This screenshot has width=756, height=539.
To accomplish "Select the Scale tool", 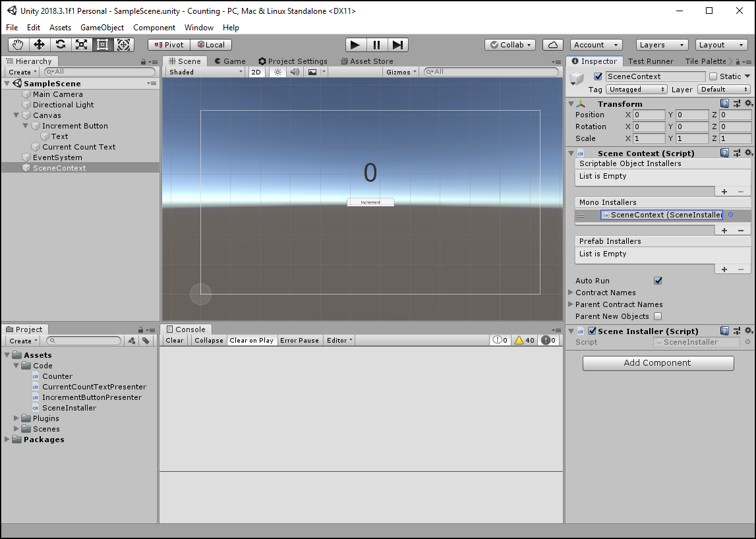I will coord(82,44).
